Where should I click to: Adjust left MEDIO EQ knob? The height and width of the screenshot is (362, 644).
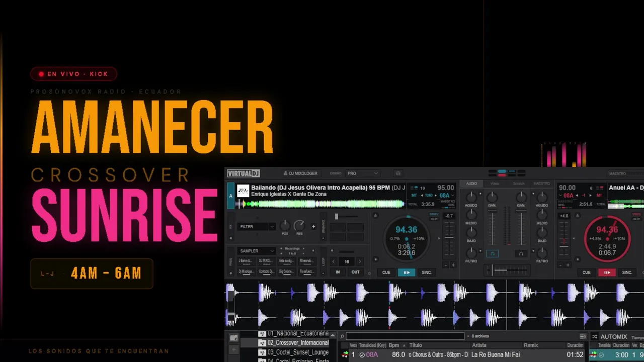point(471,215)
